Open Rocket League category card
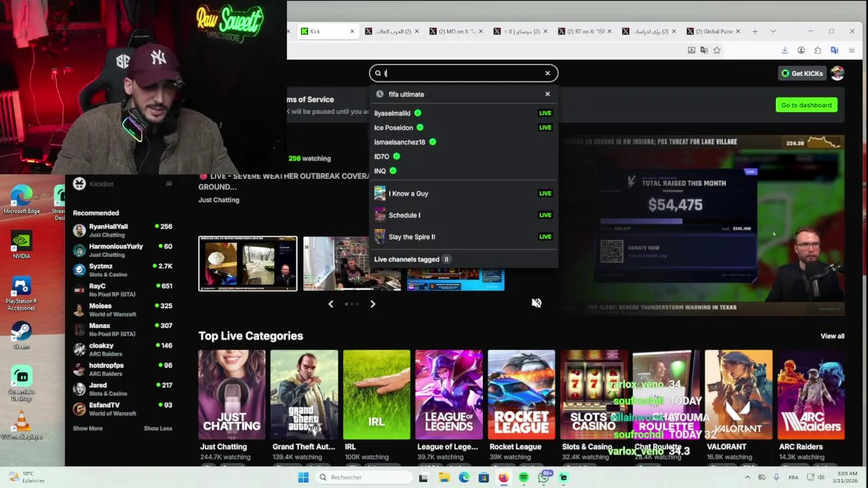The height and width of the screenshot is (488, 868). click(x=521, y=394)
